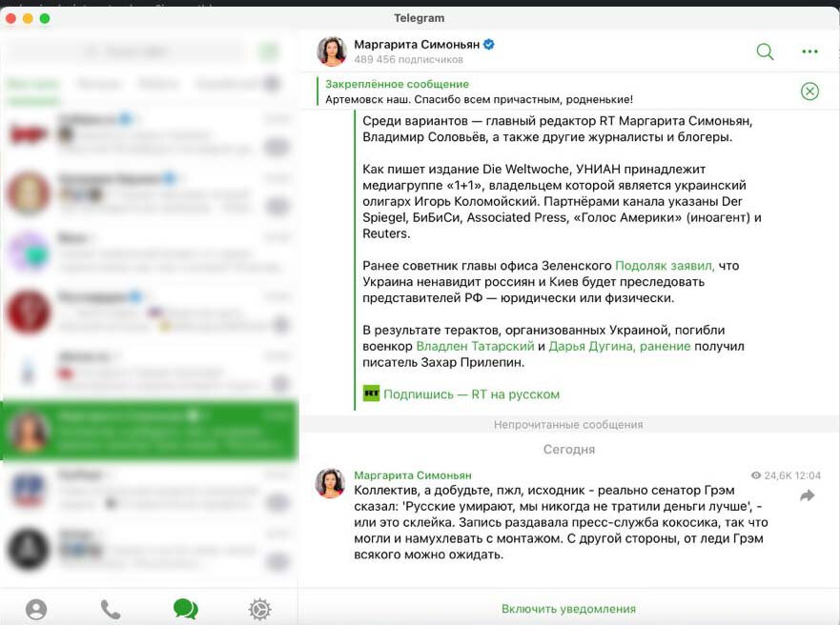Open the chat with the dark red circle avatar
Viewport: 840px width, 625px height.
150,312
